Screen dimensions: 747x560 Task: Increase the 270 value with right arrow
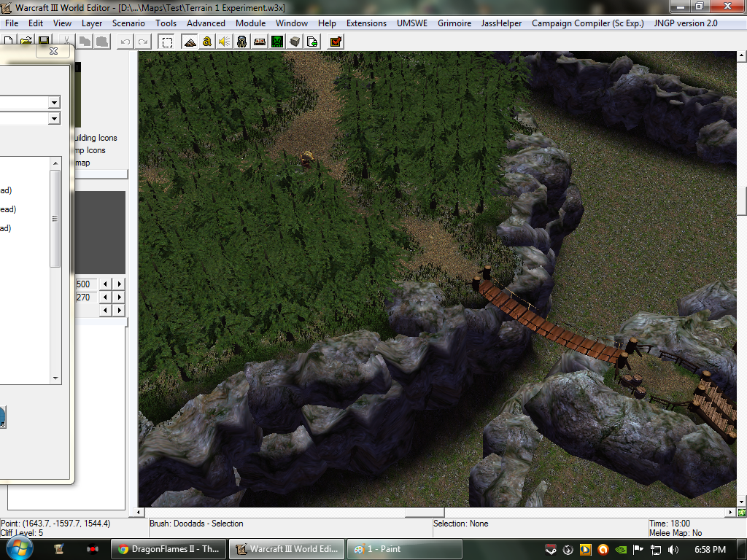coord(119,297)
